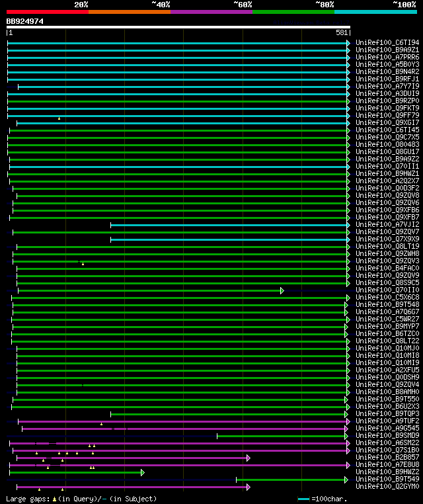Select the UniRef100_A2Q2X7 label

tap(387, 181)
